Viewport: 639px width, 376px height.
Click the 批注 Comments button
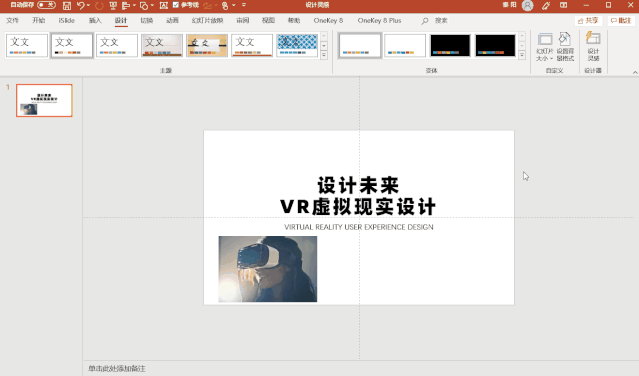point(621,20)
